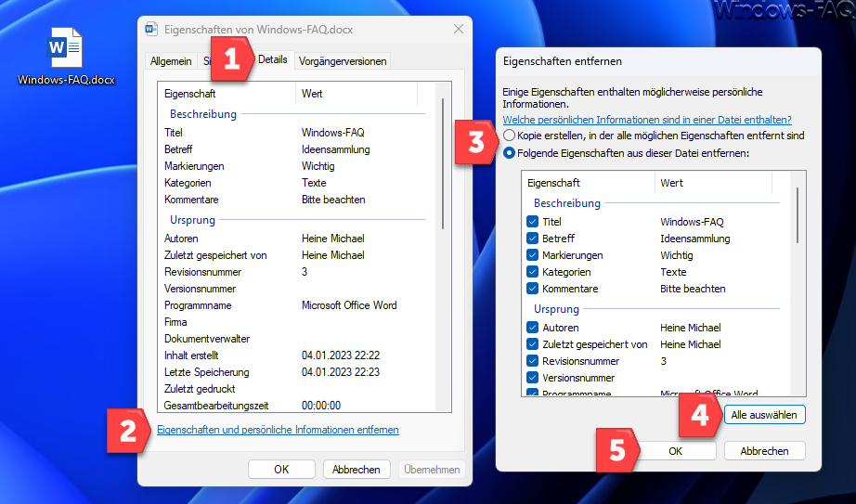Click the Word icon in properties title bar
Image resolution: width=856 pixels, height=504 pixels.
point(151,29)
